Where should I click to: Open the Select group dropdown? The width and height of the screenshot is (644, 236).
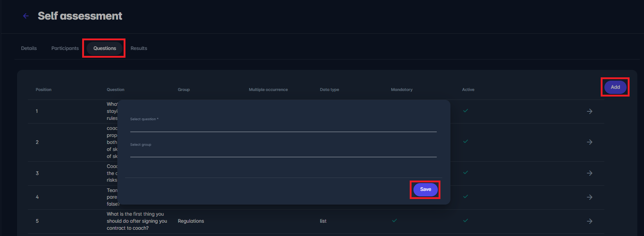pyautogui.click(x=283, y=152)
